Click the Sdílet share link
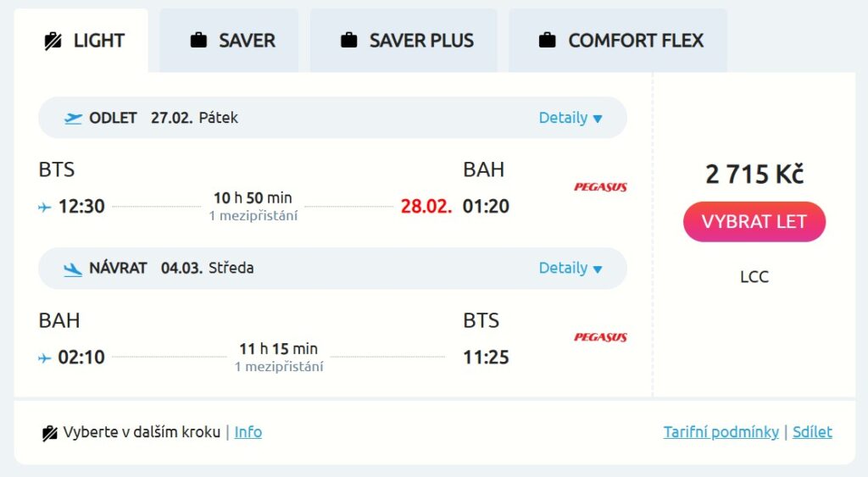The image size is (868, 477). (x=812, y=432)
